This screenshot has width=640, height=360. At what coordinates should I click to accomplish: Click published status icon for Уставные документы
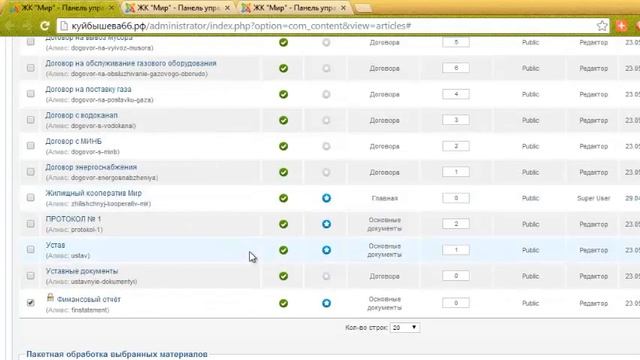[x=283, y=276]
